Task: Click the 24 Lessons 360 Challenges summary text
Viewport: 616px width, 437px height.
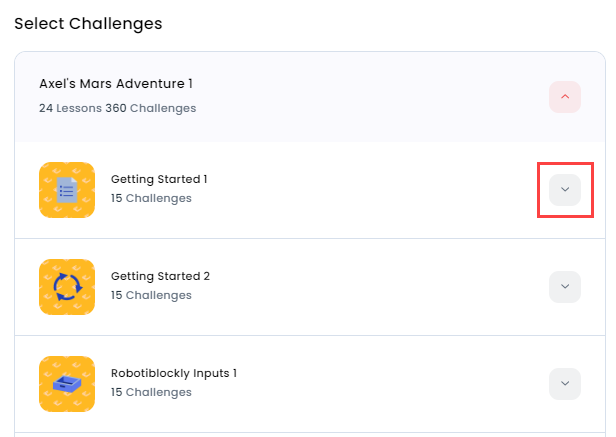Action: pos(117,108)
